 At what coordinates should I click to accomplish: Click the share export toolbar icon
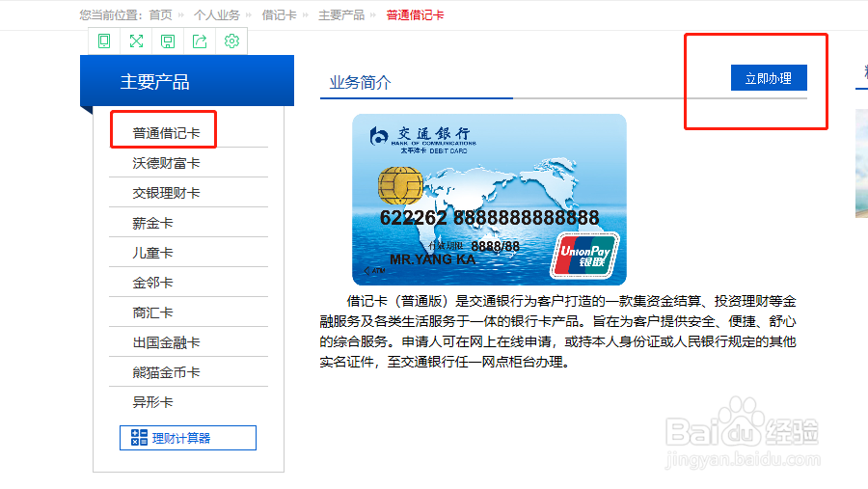pyautogui.click(x=200, y=41)
